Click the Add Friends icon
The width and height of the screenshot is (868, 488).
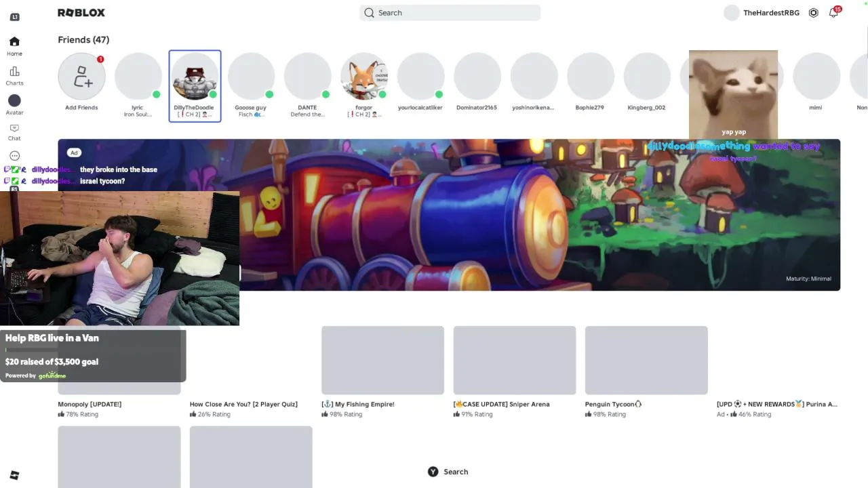[81, 77]
